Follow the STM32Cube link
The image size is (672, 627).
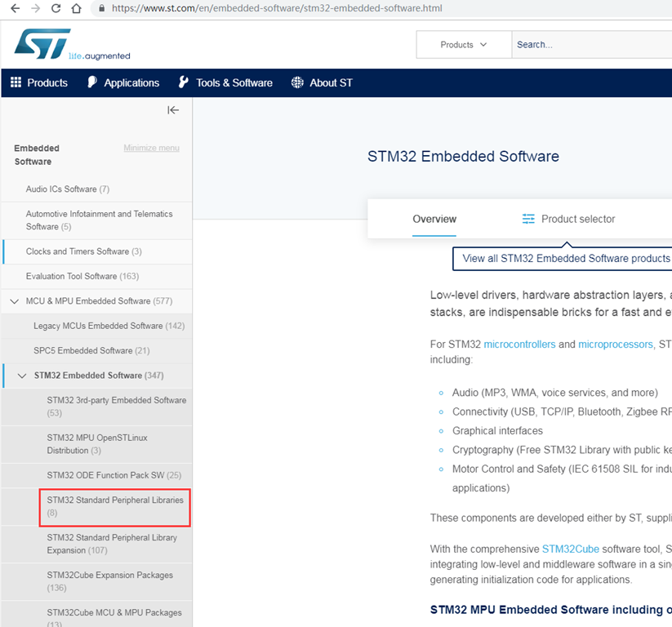pyautogui.click(x=571, y=549)
